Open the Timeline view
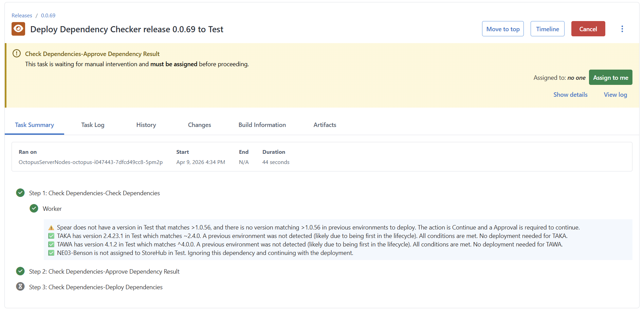The height and width of the screenshot is (313, 644). [x=547, y=29]
